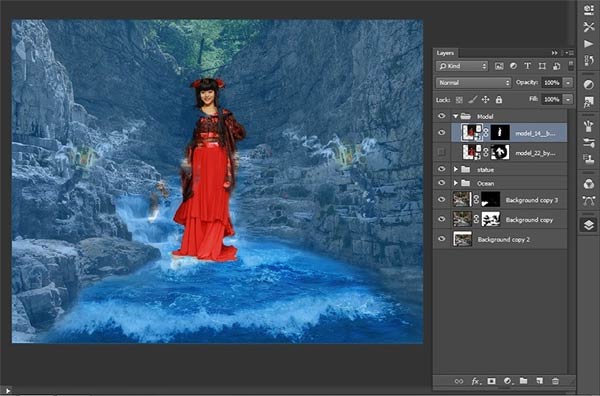Expand the statue group
Screen dimensions: 600x396
(456, 169)
